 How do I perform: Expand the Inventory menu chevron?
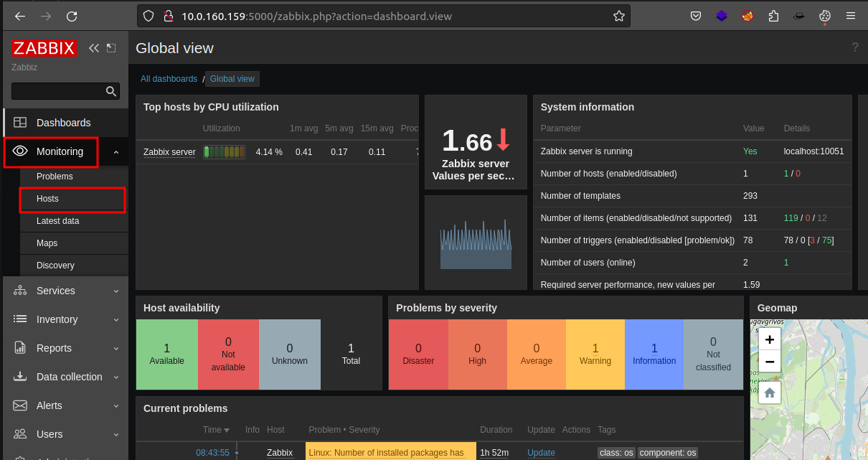[x=116, y=319]
